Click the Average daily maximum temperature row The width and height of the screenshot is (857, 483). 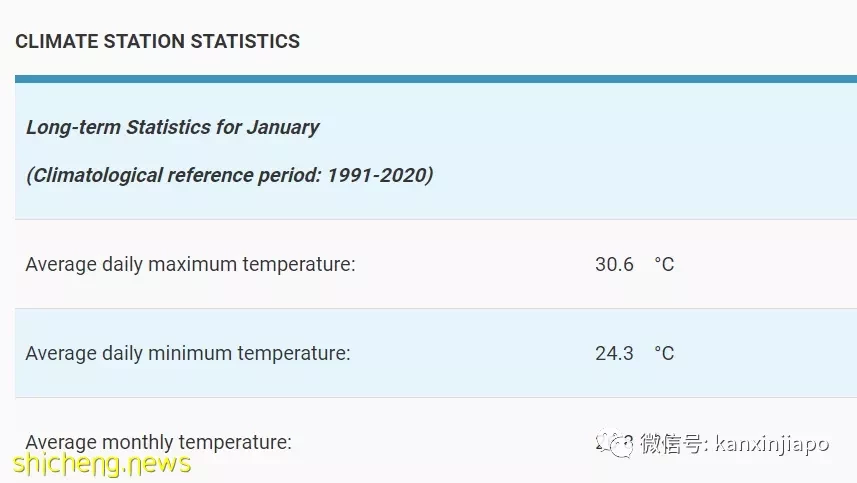point(436,264)
